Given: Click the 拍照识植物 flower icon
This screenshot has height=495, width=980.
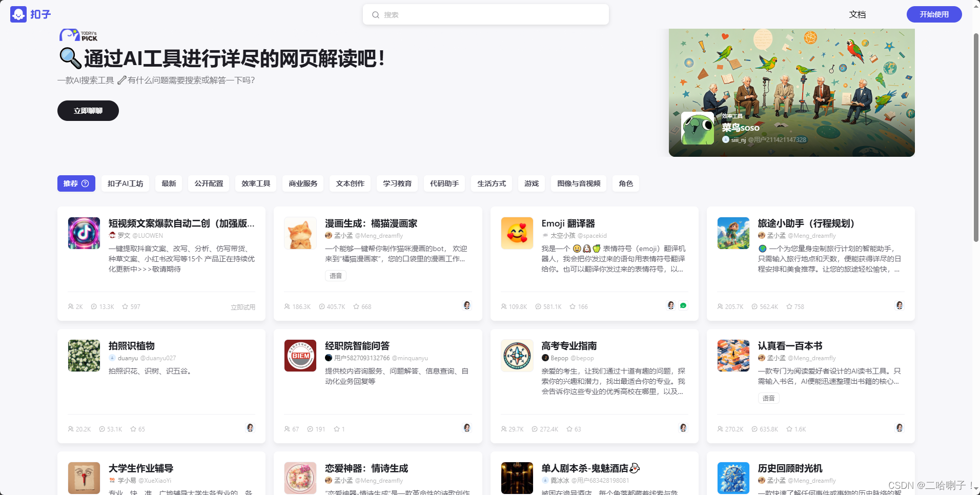Looking at the screenshot, I should tap(84, 356).
